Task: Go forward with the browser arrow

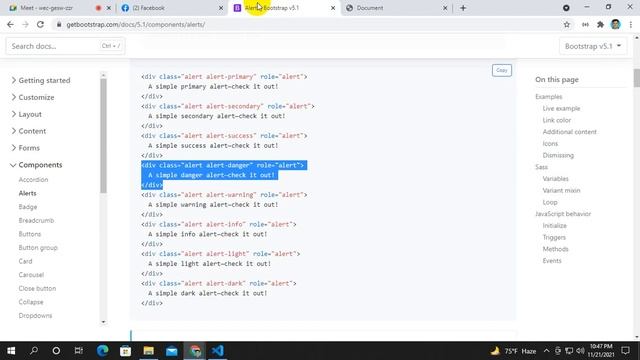Action: 25,24
